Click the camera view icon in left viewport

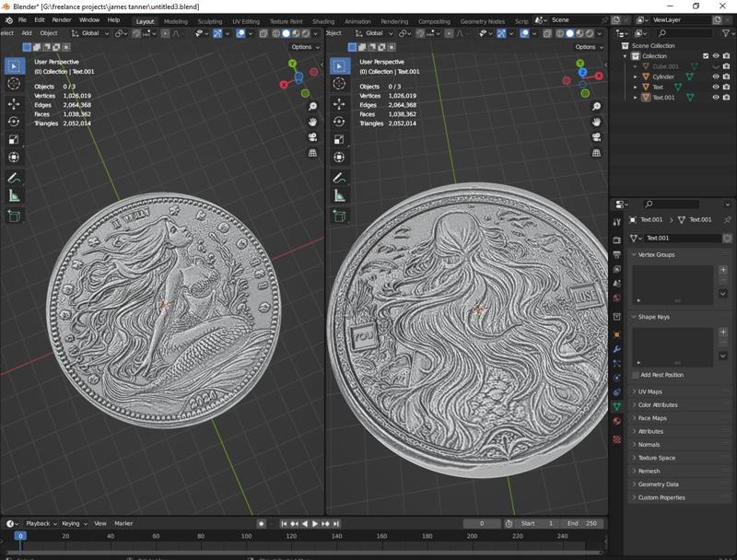click(313, 137)
